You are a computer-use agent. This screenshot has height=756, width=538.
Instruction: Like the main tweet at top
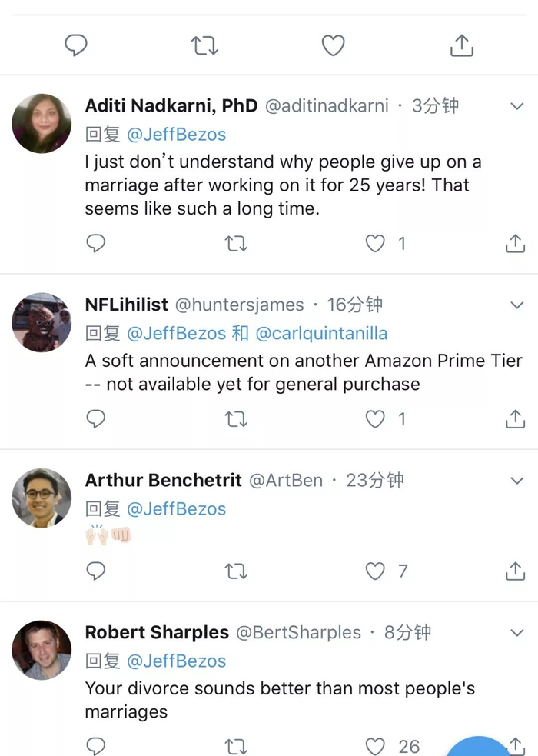(333, 46)
